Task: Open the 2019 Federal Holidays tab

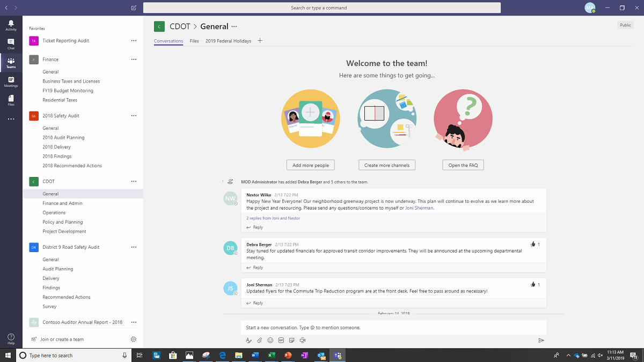Action: 228,41
